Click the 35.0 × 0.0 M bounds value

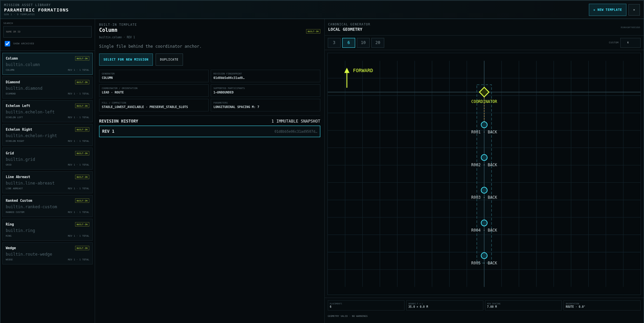(418, 307)
